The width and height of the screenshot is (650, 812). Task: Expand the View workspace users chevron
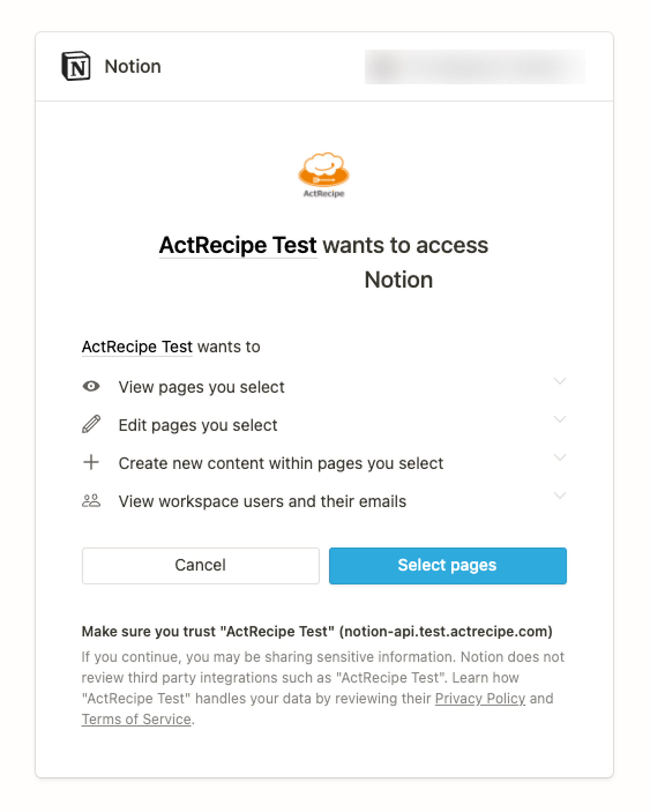click(x=560, y=495)
